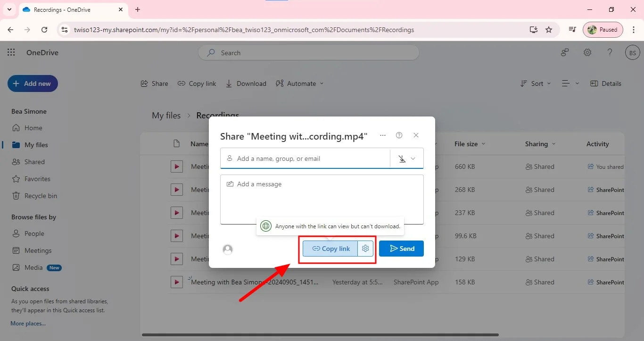
Task: Click the Copy link button in dialog
Action: pyautogui.click(x=331, y=249)
